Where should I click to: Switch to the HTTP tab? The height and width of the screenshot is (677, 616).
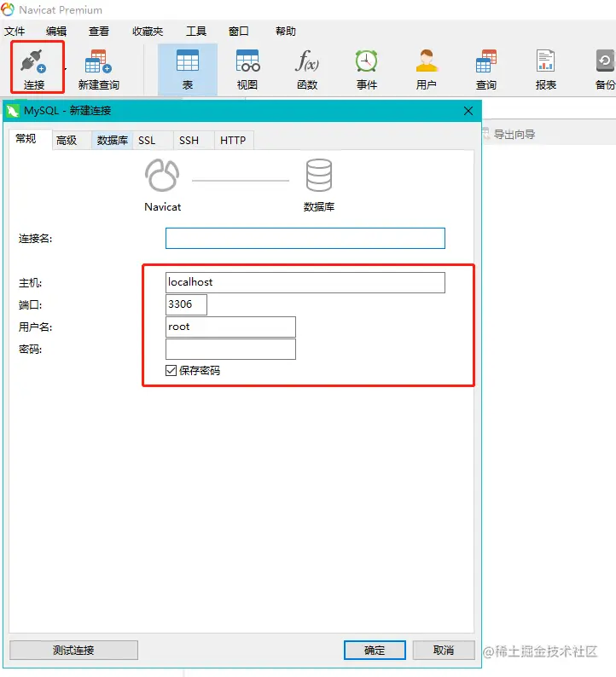[233, 141]
